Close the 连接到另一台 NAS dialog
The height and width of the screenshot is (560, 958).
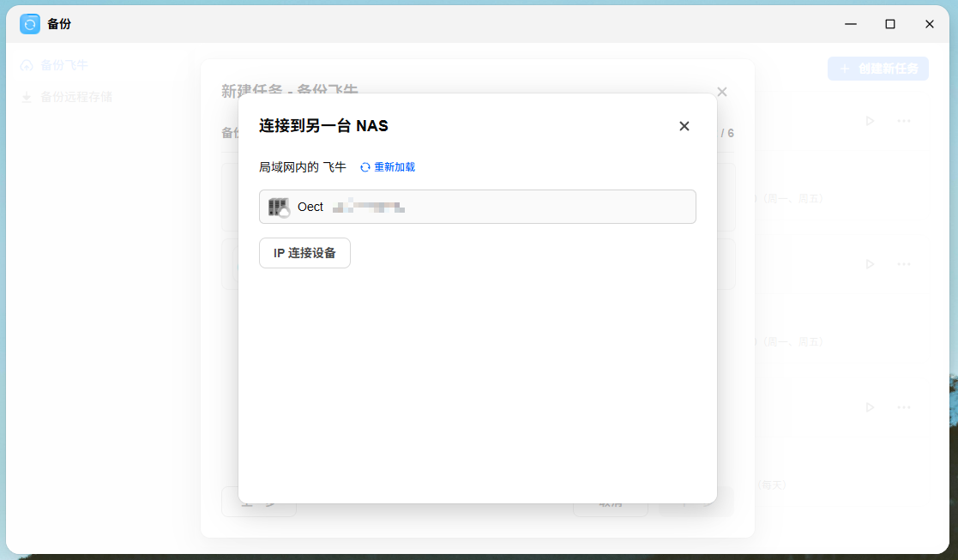pyautogui.click(x=684, y=126)
